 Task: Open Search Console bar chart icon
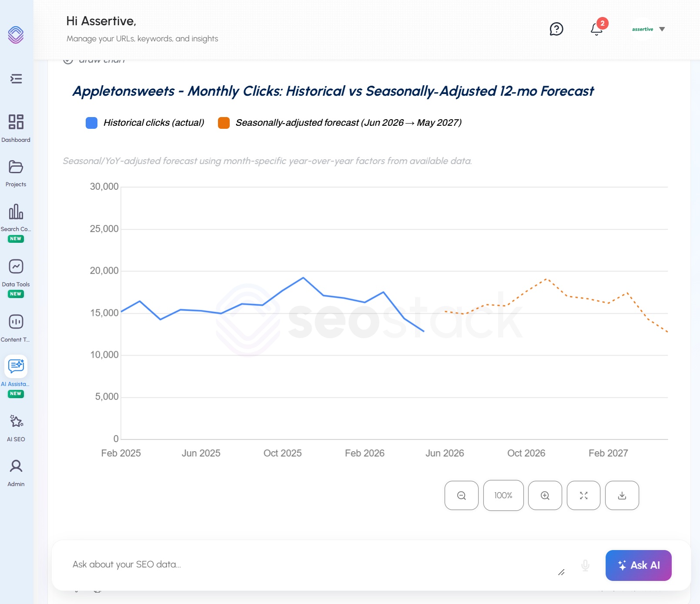[x=16, y=211]
